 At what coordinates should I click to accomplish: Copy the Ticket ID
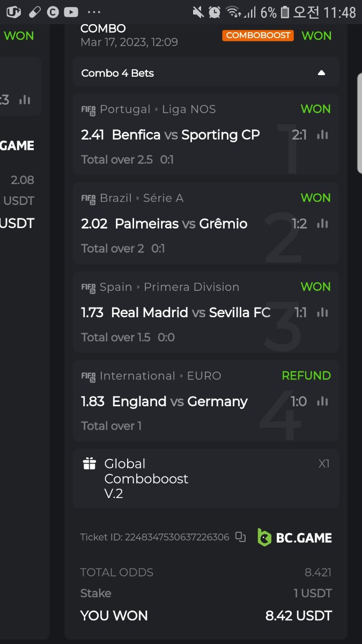[x=241, y=537]
